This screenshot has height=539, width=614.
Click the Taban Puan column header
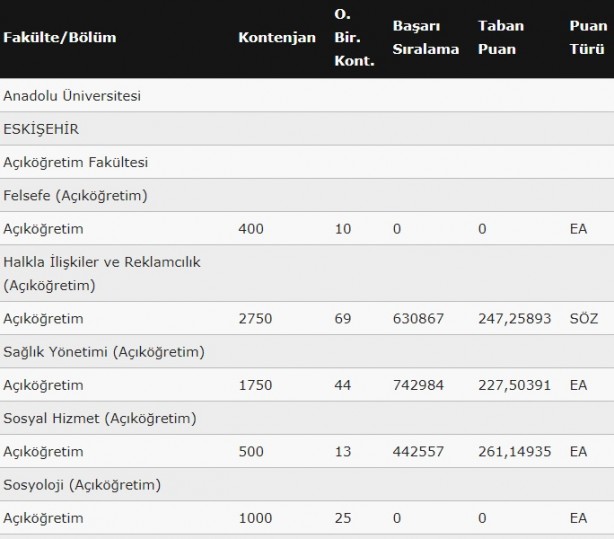[501, 38]
